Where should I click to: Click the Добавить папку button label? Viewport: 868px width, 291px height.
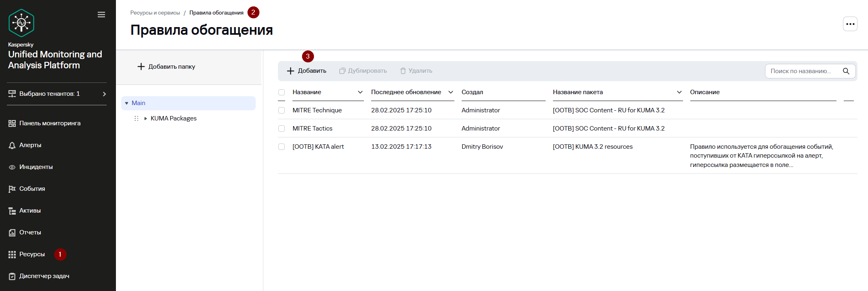coord(172,67)
